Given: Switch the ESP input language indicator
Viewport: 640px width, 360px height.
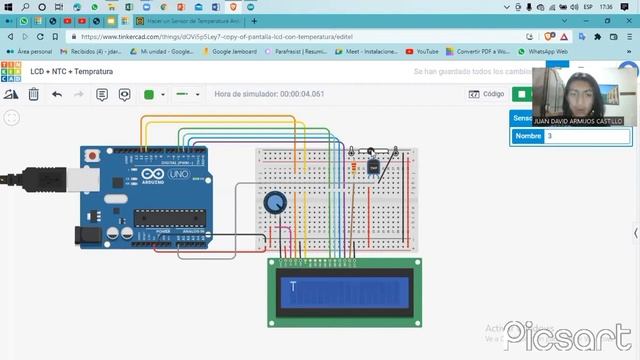Looking at the screenshot, I should coord(588,7).
